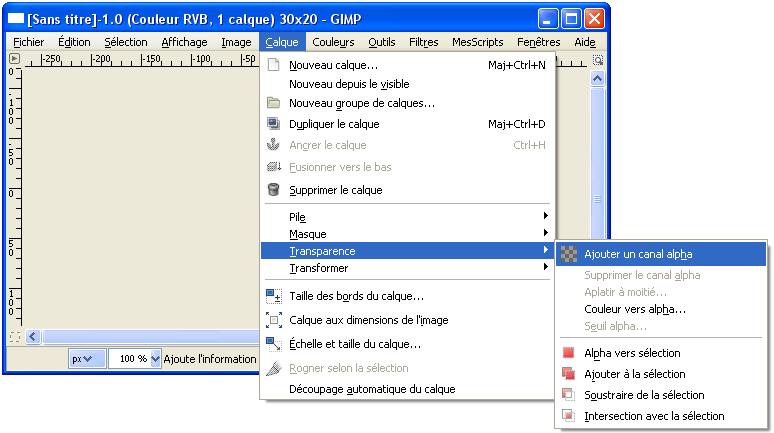Click the Taille des bords du calque icon
This screenshot has height=433, width=774.
(274, 296)
